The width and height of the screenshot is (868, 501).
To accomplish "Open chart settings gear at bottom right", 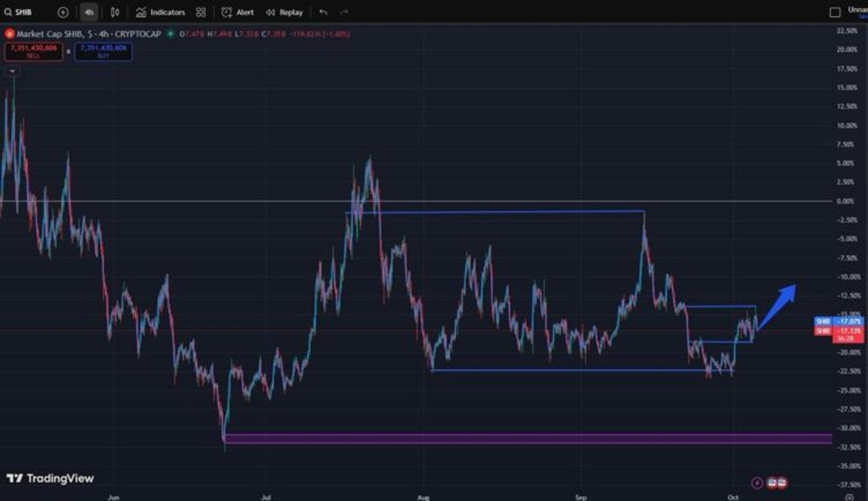I will [x=849, y=497].
